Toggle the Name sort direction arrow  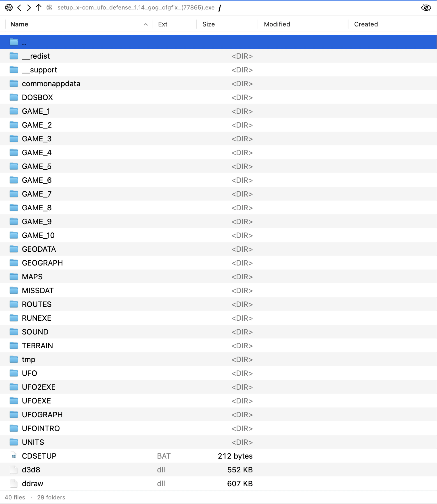pos(146,24)
